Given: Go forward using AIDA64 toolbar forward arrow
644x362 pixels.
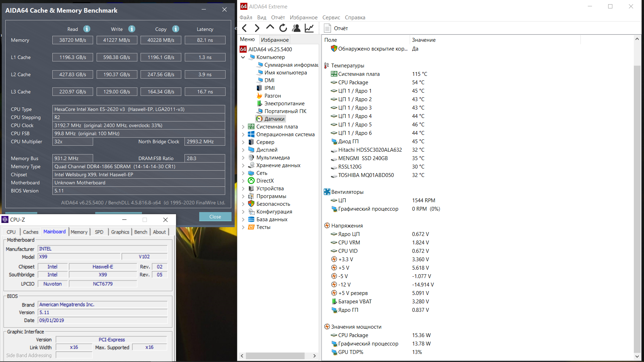Looking at the screenshot, I should (x=257, y=28).
